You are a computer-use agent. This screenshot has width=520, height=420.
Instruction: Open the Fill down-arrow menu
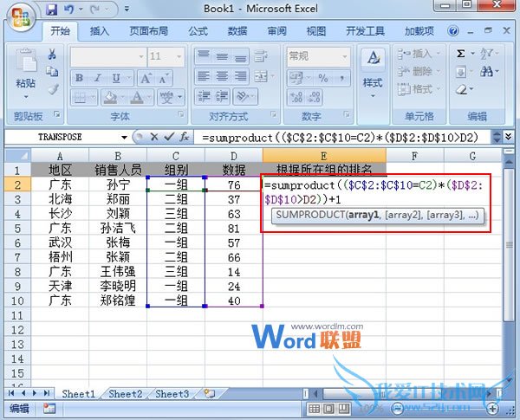coord(464,71)
